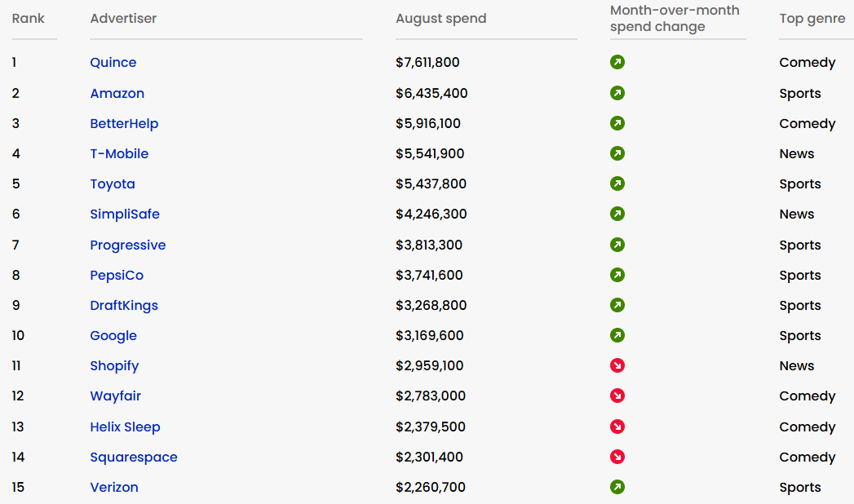This screenshot has height=504, width=854.
Task: Click the $2,959,100 spend cell
Action: (x=430, y=365)
